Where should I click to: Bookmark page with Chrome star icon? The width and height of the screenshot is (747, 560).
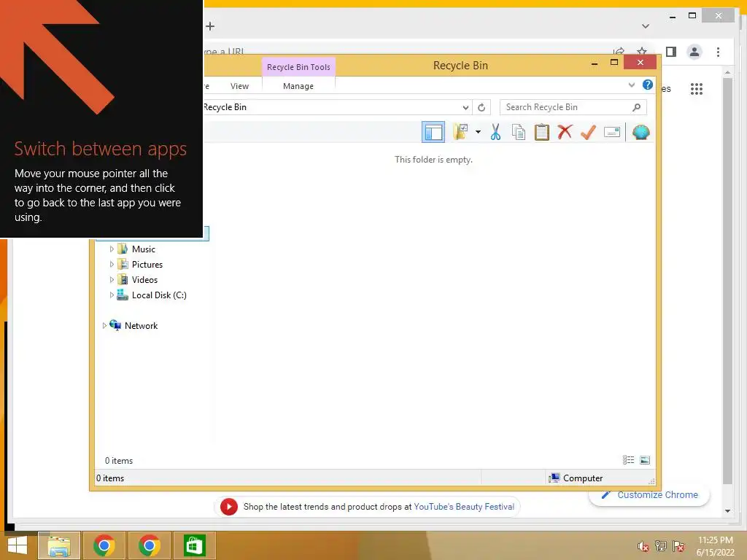[642, 52]
